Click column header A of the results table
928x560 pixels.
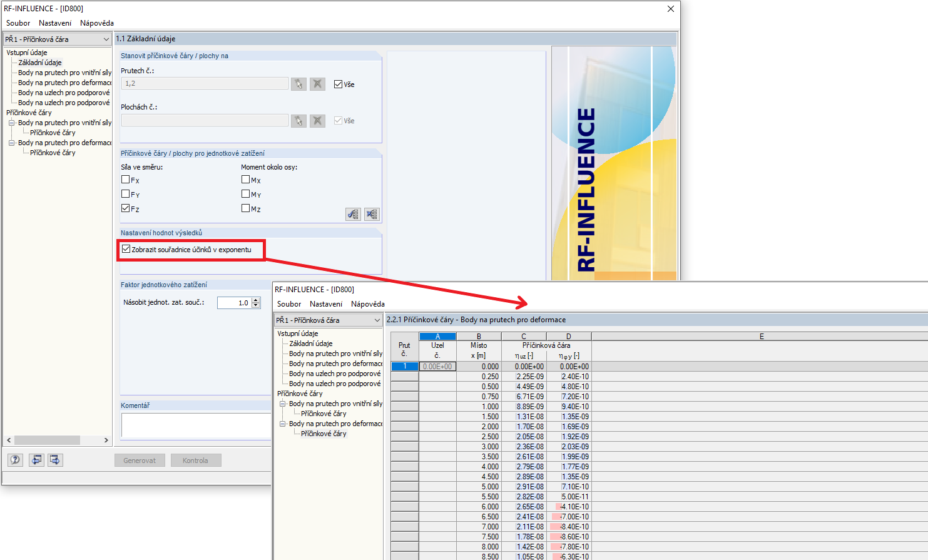[x=437, y=337]
